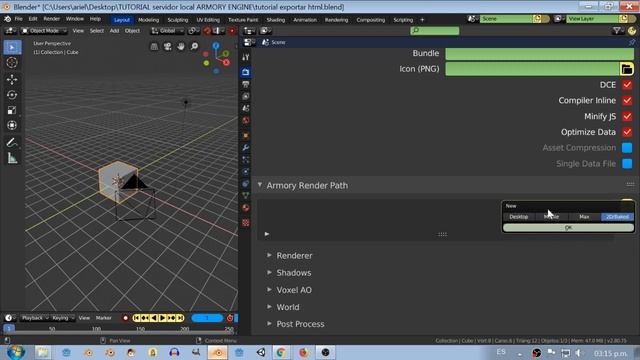Open the Output properties printer icon
Viewport: 640px width, 360px height.
pos(246,84)
